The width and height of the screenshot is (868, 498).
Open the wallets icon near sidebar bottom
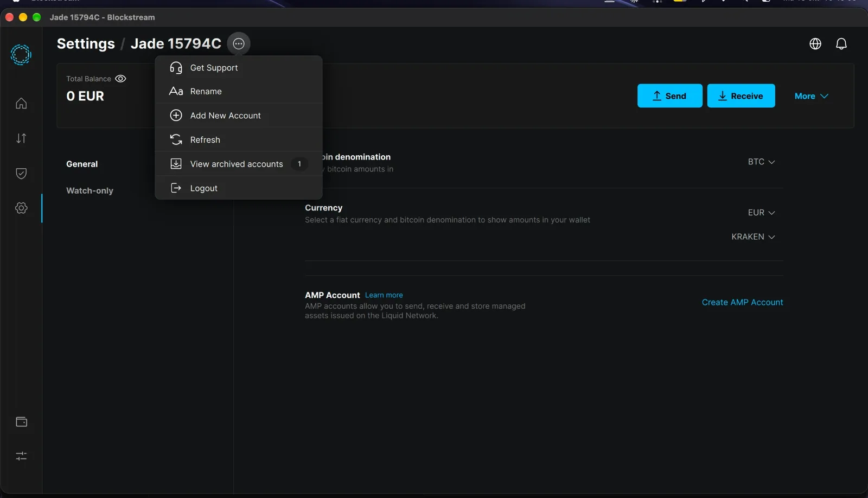tap(21, 422)
